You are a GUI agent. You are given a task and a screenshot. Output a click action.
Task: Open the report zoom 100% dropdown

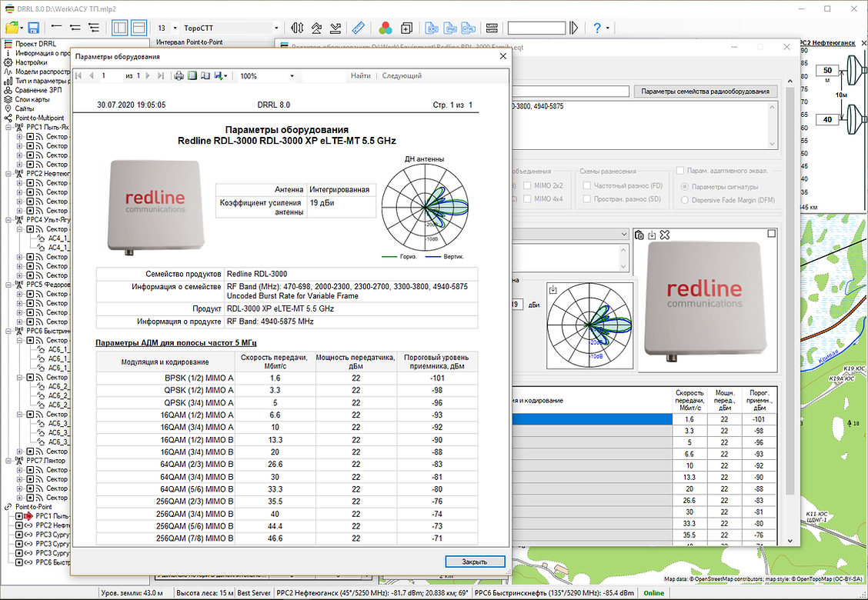pyautogui.click(x=292, y=76)
